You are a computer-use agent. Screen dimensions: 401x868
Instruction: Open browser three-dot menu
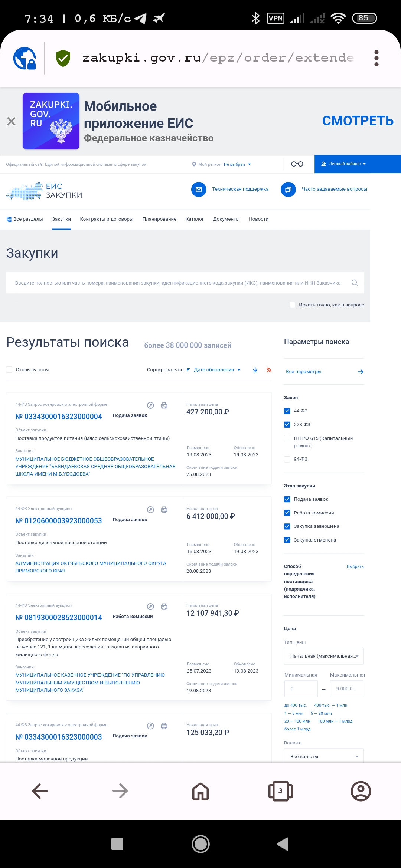(376, 58)
